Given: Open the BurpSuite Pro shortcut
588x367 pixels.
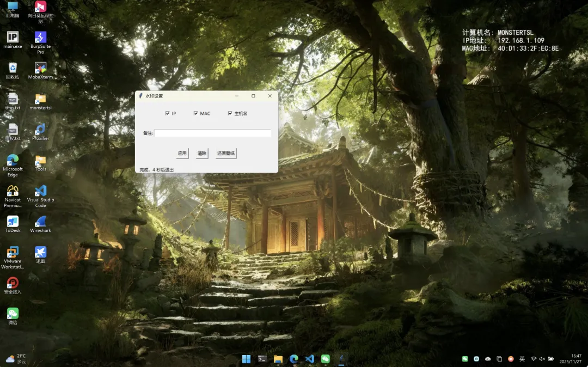Looking at the screenshot, I should 40,42.
